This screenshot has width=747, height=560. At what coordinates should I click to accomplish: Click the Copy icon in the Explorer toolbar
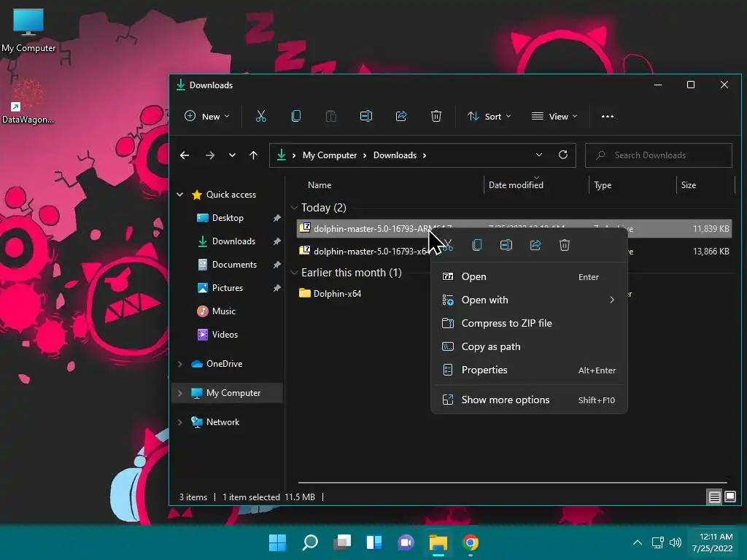(296, 116)
